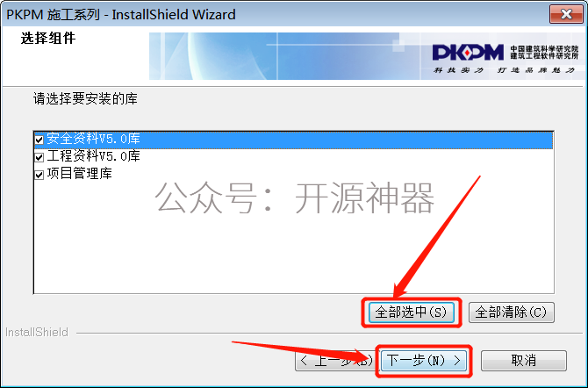Select the highlighted 安全资料V5.0库 row text
Viewport: 588px width, 388px height.
coord(93,139)
